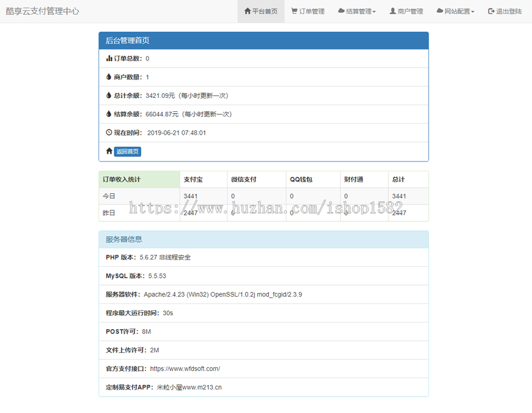Screen dimensions: 532x413
Task: Click the droplet icon beside 商户数量
Action: point(108,77)
